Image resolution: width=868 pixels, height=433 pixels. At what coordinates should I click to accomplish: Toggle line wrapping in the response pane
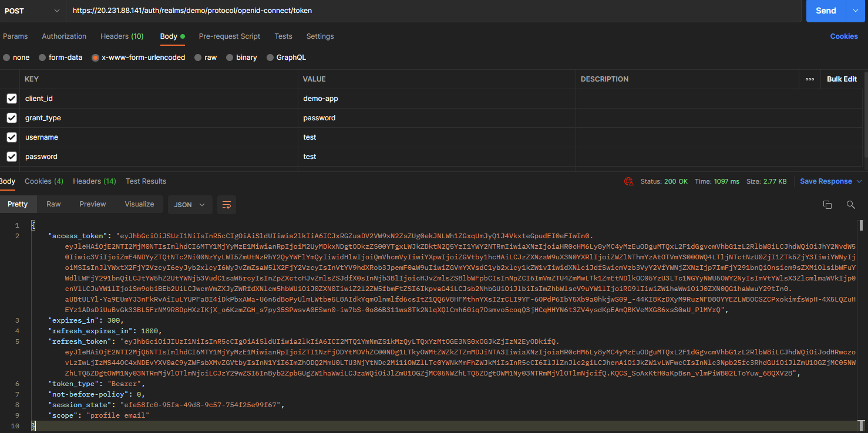click(227, 205)
